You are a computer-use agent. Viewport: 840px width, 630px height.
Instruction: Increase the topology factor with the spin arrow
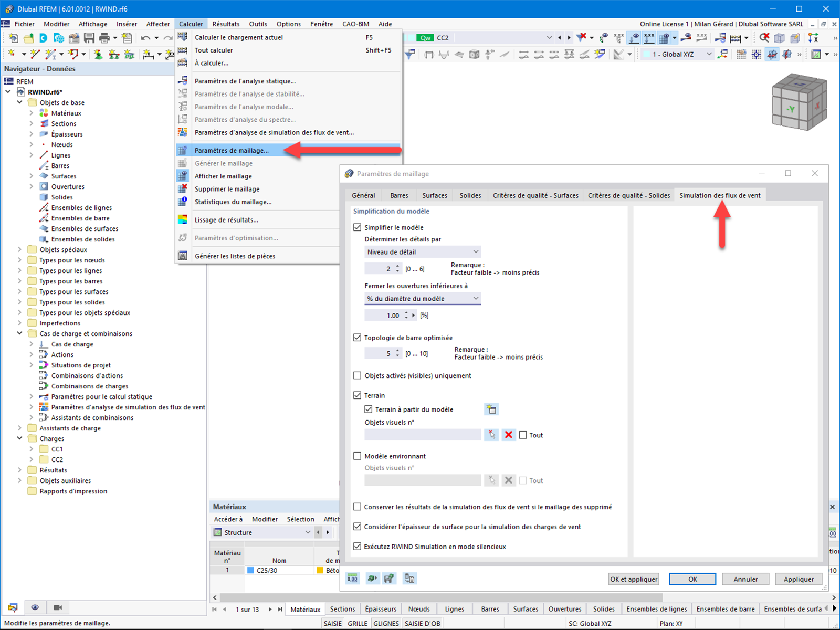397,351
